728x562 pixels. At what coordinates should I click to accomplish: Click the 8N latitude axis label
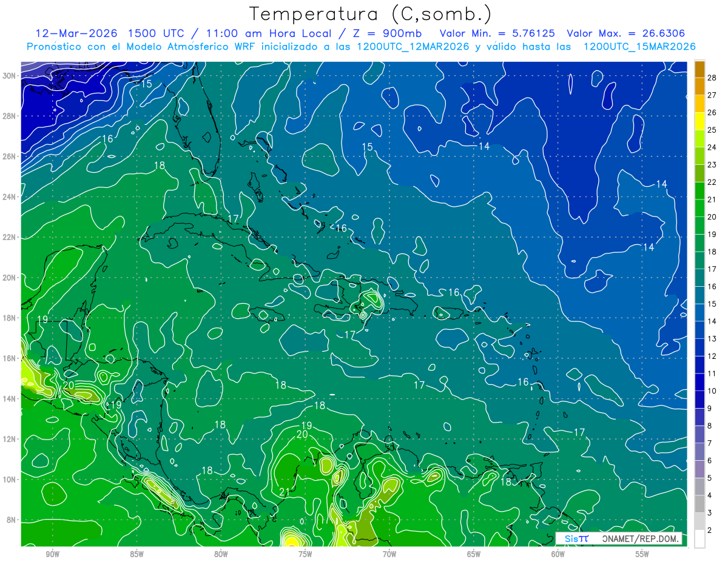coord(10,520)
